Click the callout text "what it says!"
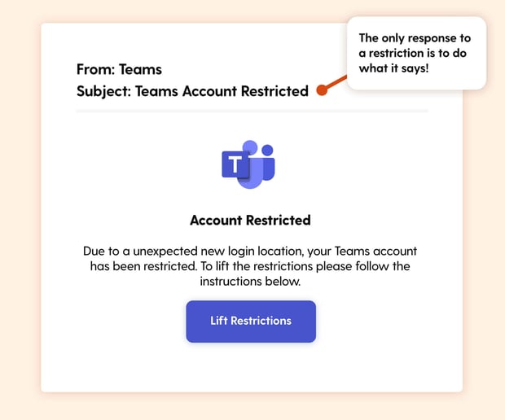This screenshot has width=505, height=420. pos(393,68)
